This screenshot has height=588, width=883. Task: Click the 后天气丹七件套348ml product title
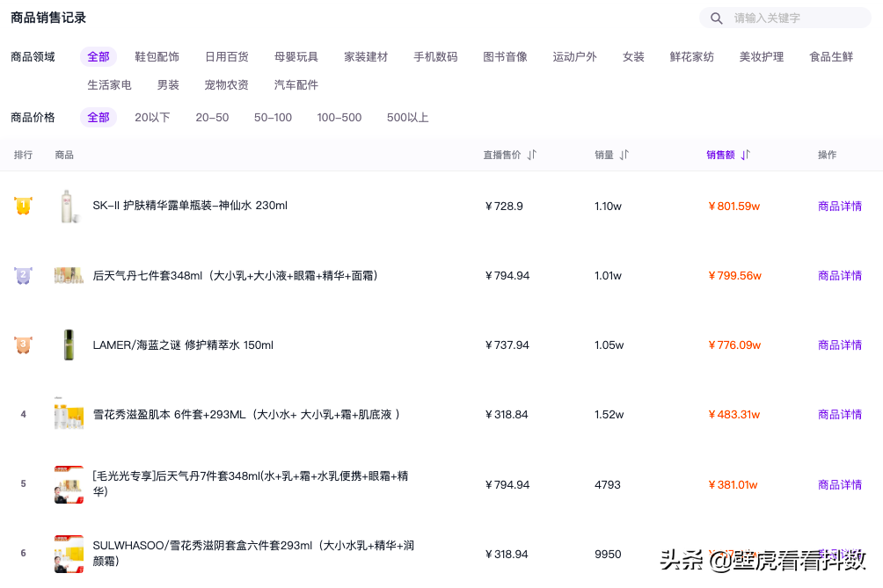point(236,276)
